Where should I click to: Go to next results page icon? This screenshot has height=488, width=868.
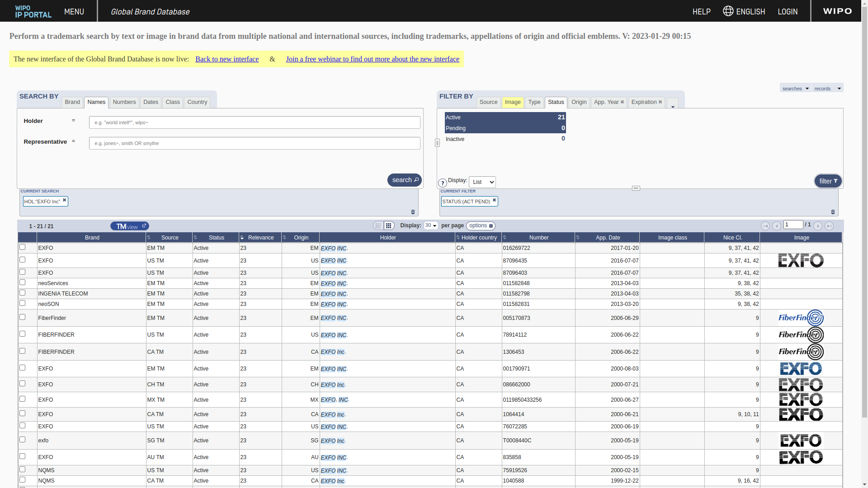(818, 226)
